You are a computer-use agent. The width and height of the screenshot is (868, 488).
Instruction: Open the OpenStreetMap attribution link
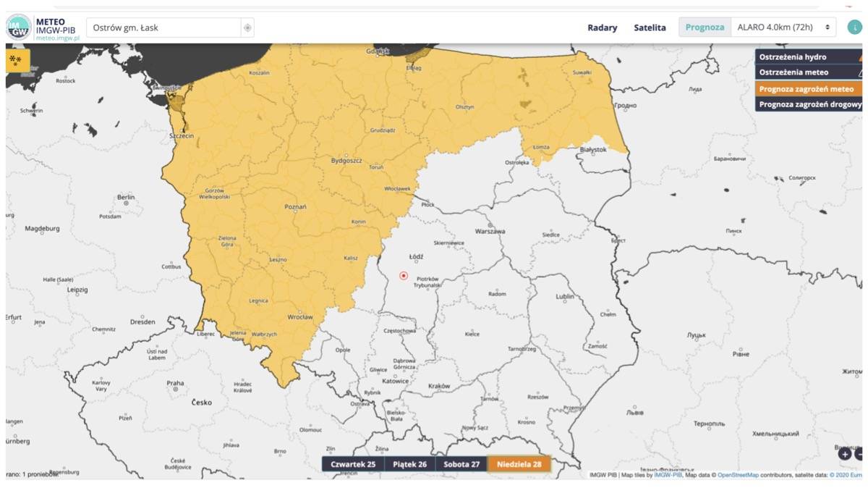click(743, 475)
